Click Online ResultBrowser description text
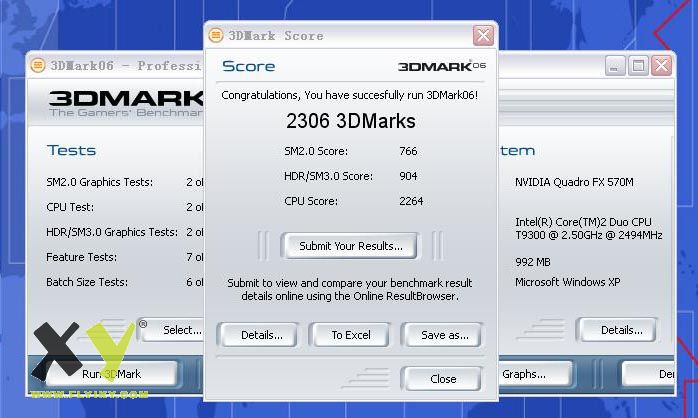698x418 pixels. (350, 289)
